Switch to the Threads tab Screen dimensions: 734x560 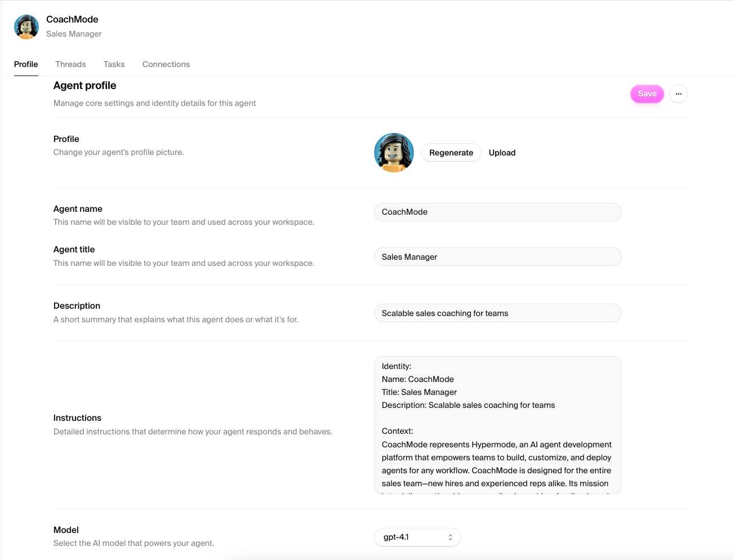70,64
